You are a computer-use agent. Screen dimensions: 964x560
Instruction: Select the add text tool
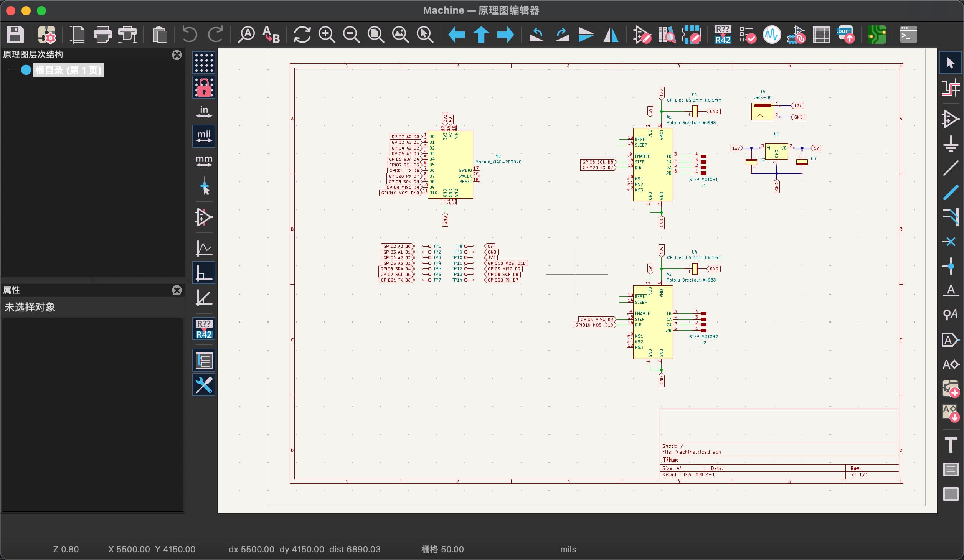(x=951, y=445)
